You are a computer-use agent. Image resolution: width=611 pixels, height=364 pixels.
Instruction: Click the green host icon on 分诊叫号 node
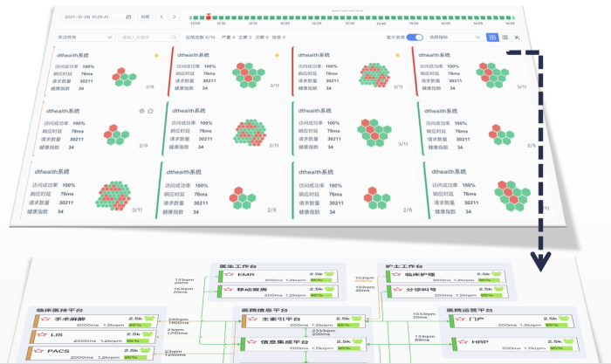(498, 289)
